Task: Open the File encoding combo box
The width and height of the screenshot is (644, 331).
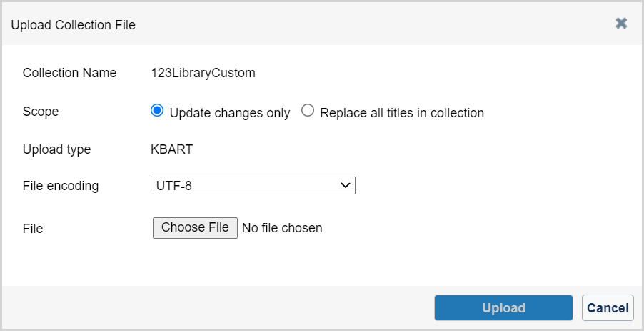Action: tap(253, 186)
